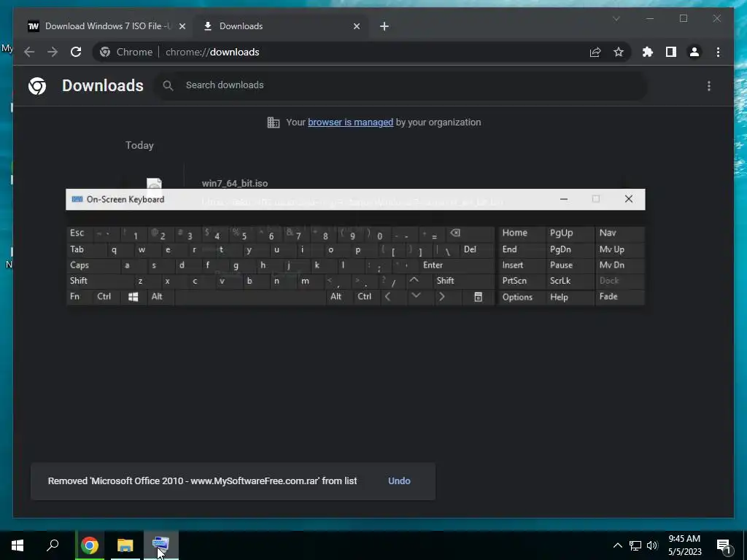Image resolution: width=747 pixels, height=560 pixels.
Task: Open the browser is managed link
Action: (x=350, y=122)
